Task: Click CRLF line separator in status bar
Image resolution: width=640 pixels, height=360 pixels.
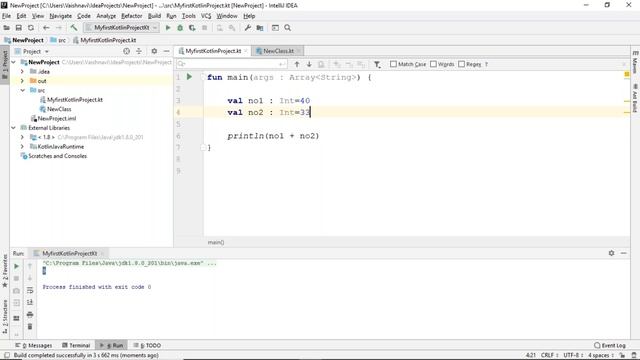Action: coord(549,355)
